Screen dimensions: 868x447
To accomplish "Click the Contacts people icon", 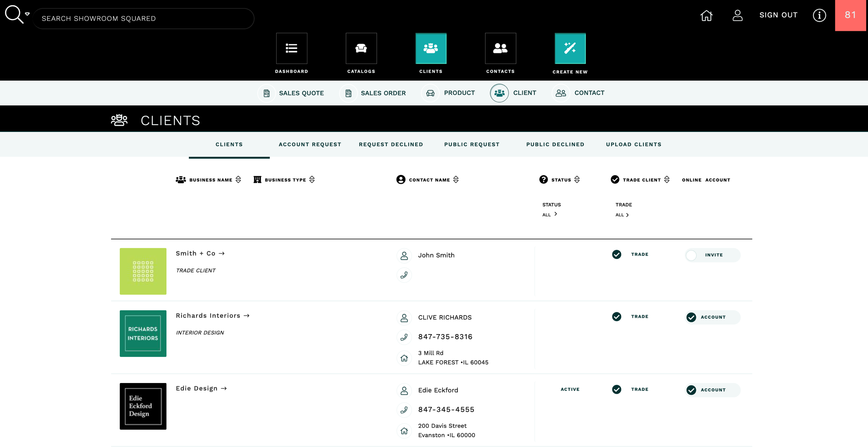I will [500, 48].
